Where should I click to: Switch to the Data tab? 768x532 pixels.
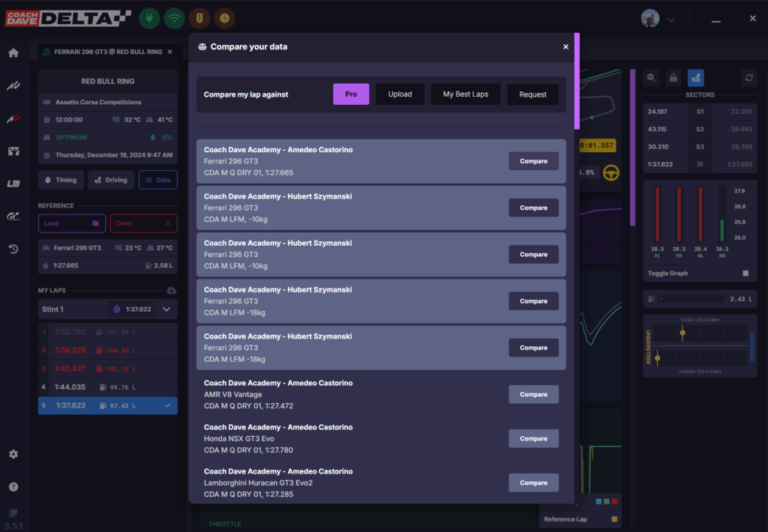click(158, 180)
